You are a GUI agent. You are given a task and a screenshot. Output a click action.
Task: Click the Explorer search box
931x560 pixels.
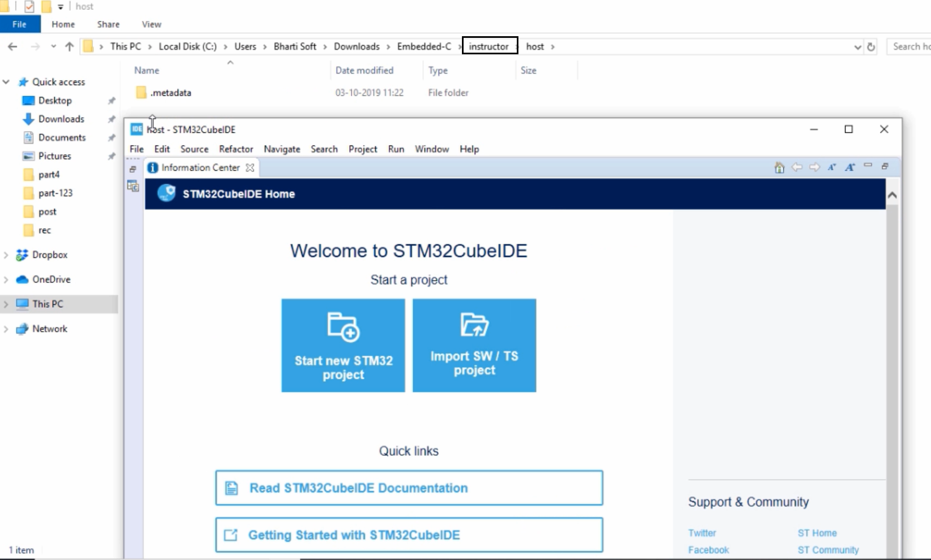pos(910,47)
